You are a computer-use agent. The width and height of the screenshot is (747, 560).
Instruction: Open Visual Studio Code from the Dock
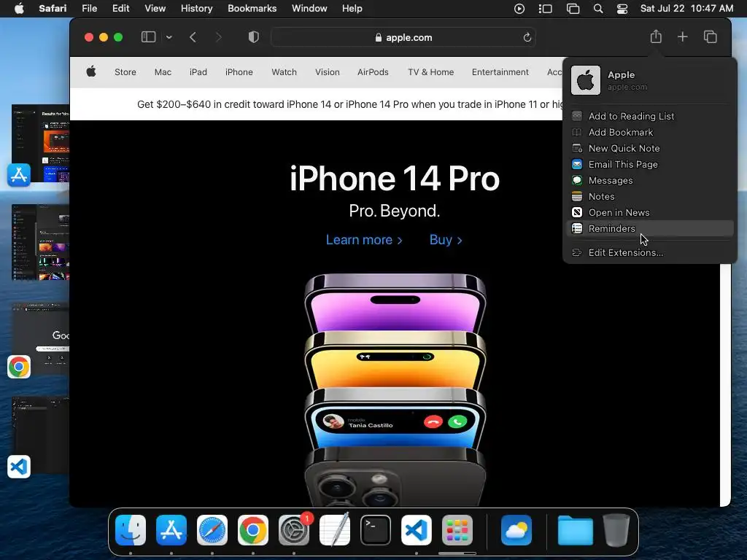coord(417,530)
